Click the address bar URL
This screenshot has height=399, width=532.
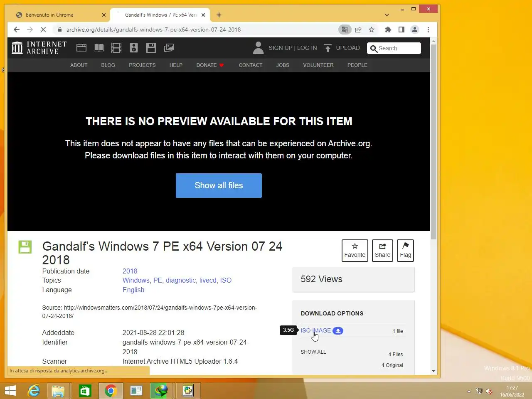(x=154, y=30)
